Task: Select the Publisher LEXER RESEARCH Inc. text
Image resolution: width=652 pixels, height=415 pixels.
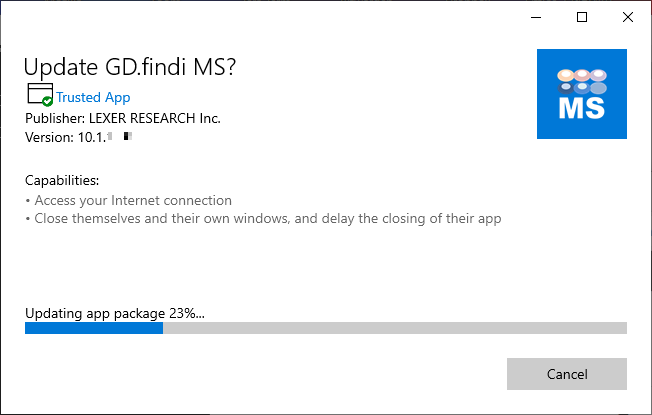Action: (123, 118)
